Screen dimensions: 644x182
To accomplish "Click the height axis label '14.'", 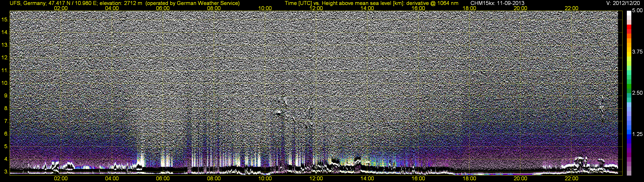I will 5,32.
